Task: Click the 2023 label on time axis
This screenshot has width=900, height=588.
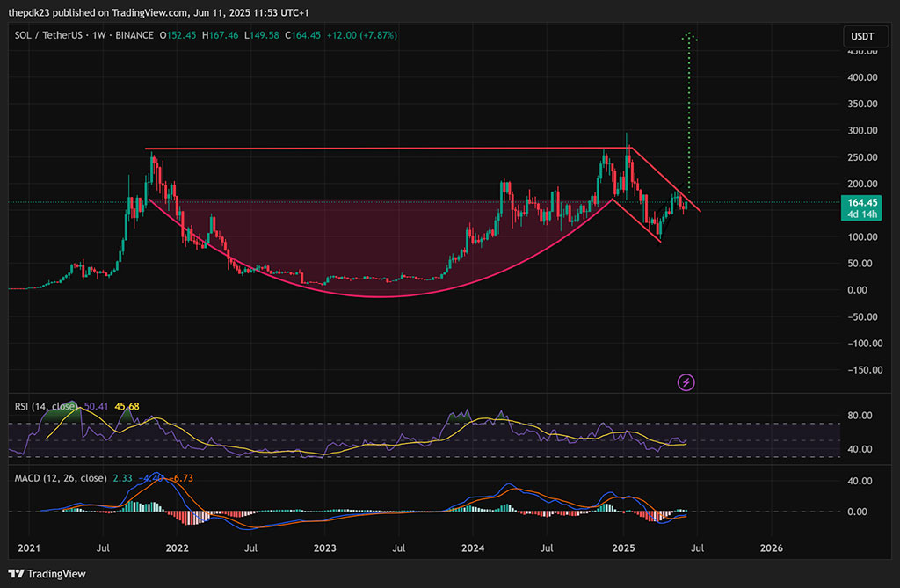Action: click(x=324, y=548)
